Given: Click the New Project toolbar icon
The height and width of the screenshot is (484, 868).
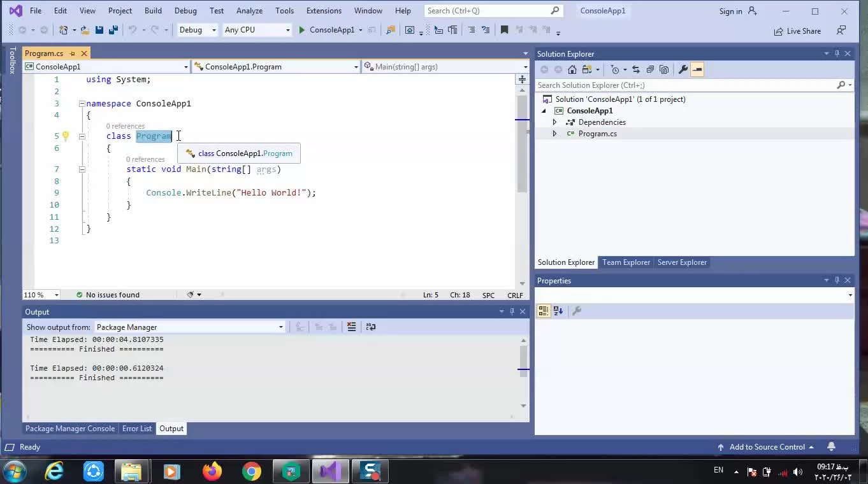Looking at the screenshot, I should (x=64, y=30).
